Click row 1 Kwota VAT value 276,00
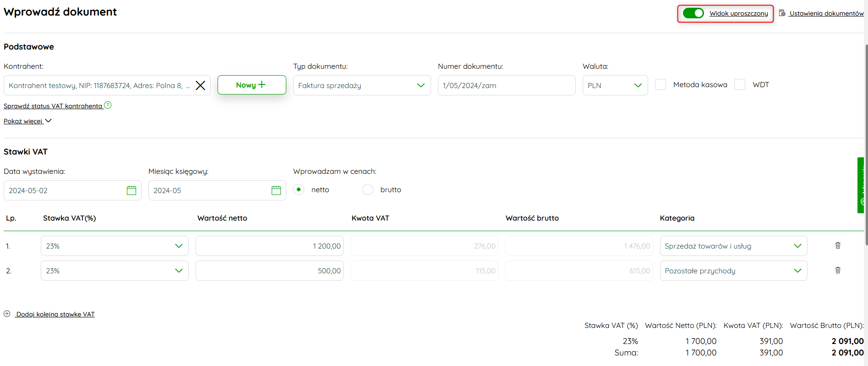Viewport: 868px width, 366px height. 424,246
